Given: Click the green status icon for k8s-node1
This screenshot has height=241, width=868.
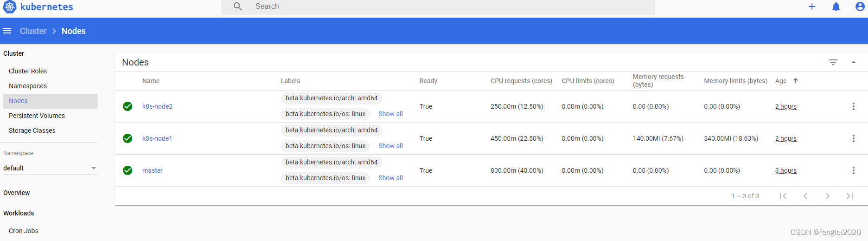Looking at the screenshot, I should [128, 138].
